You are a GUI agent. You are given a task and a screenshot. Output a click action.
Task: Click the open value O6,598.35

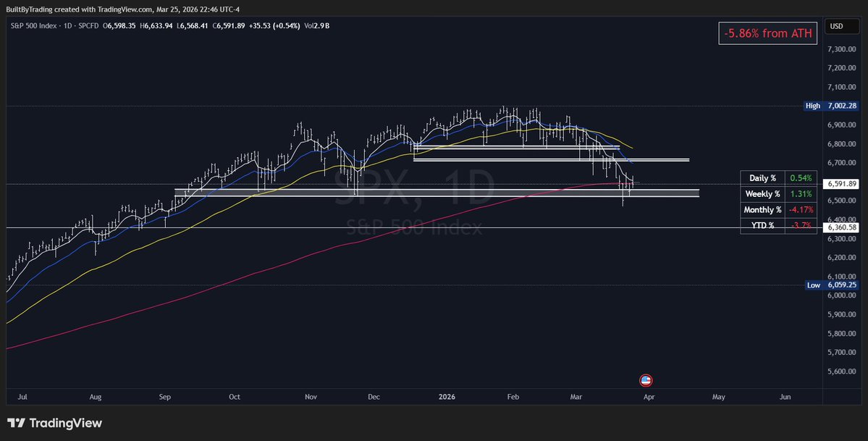(119, 25)
